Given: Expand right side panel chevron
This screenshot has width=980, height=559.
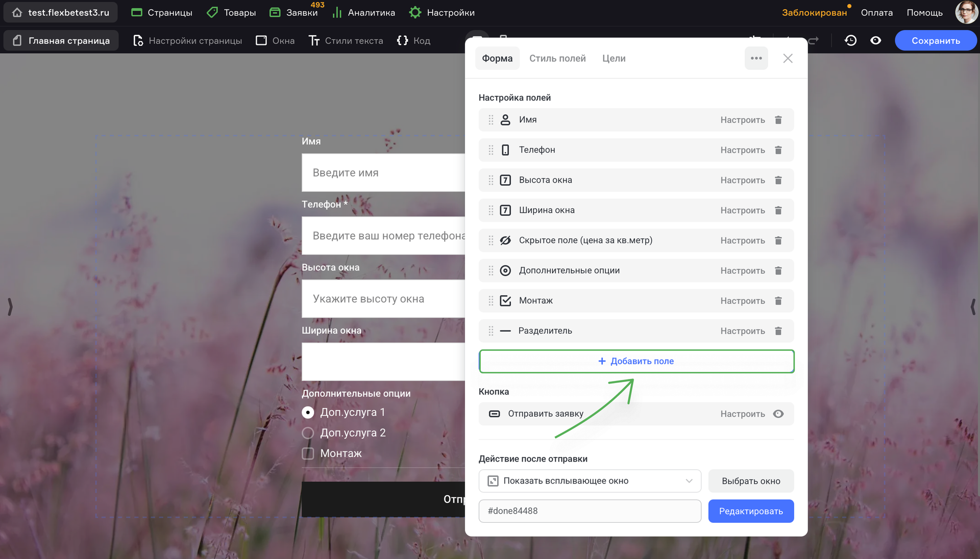Looking at the screenshot, I should pyautogui.click(x=972, y=307).
